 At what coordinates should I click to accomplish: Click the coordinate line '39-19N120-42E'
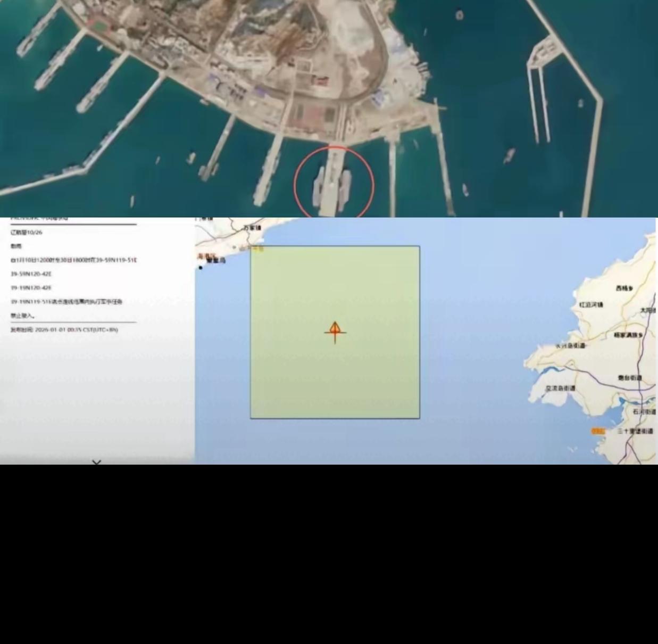[31, 288]
